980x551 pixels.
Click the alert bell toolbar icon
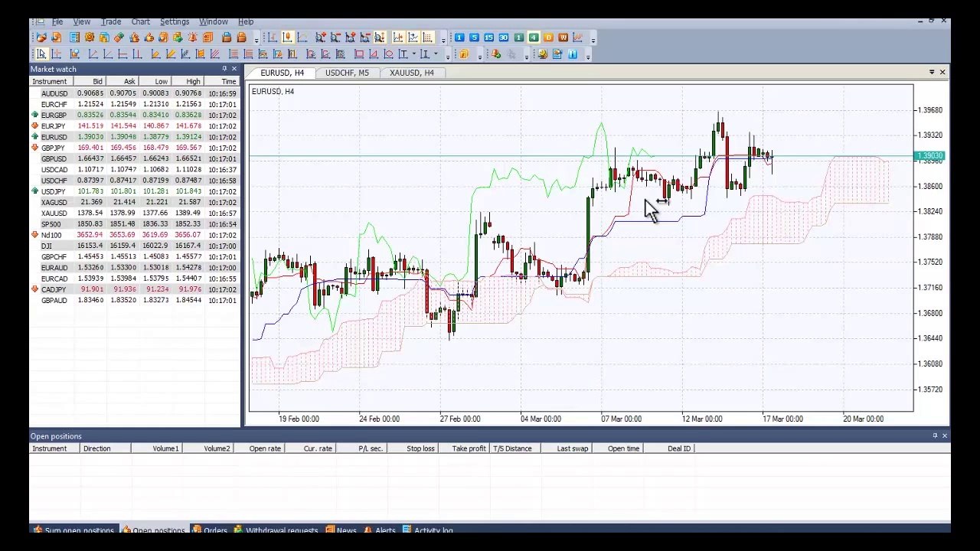(192, 37)
